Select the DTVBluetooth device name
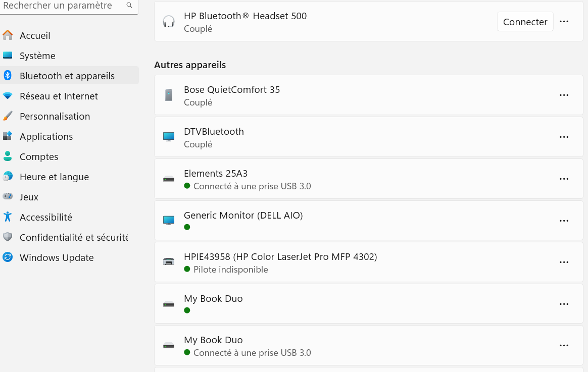588x372 pixels. click(x=214, y=132)
